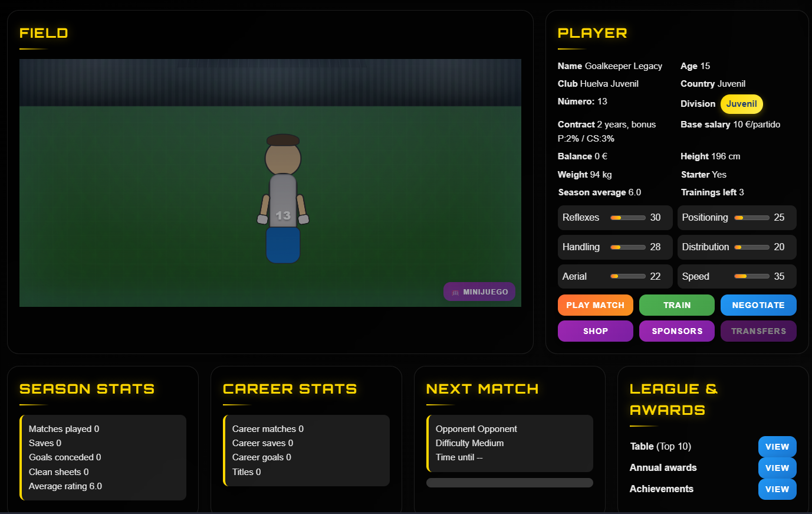This screenshot has width=812, height=514.
Task: Click the 'Club Huelva Juvenil' text
Action: [x=598, y=84]
